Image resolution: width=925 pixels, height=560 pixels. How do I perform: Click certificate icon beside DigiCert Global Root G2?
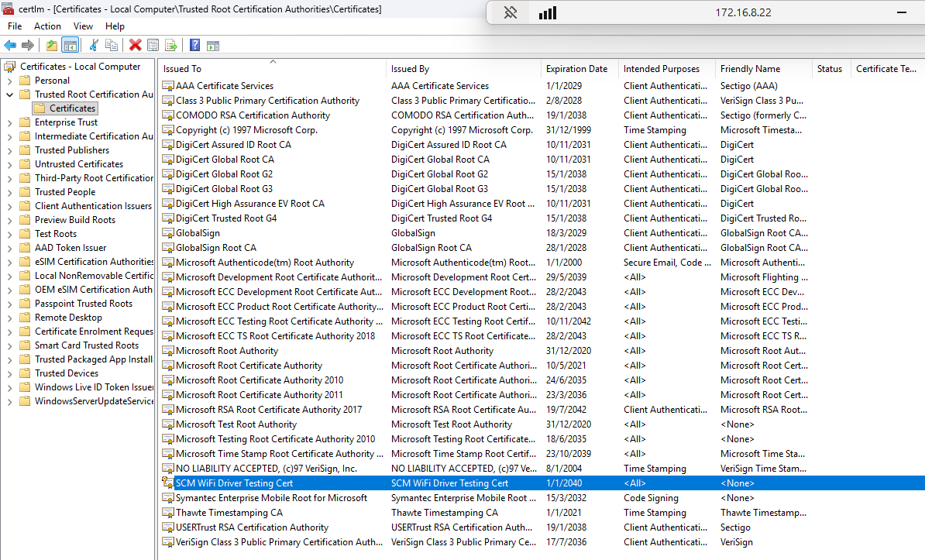pos(168,174)
